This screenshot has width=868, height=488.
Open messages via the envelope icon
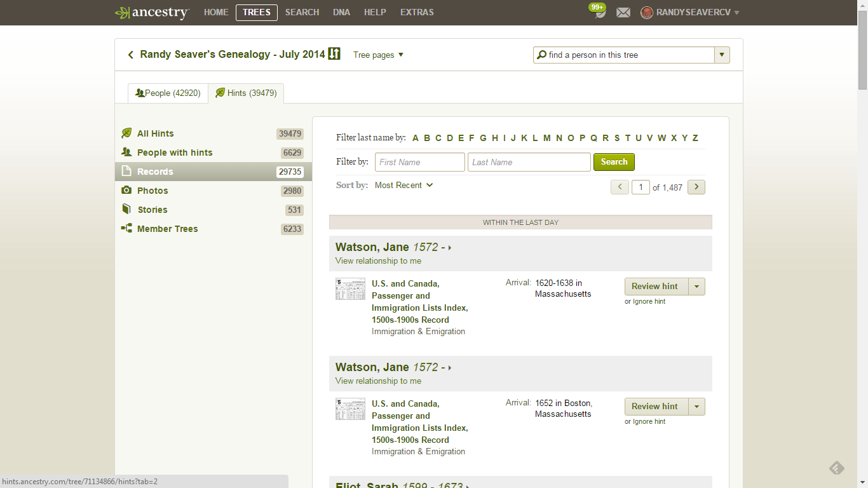click(x=623, y=12)
